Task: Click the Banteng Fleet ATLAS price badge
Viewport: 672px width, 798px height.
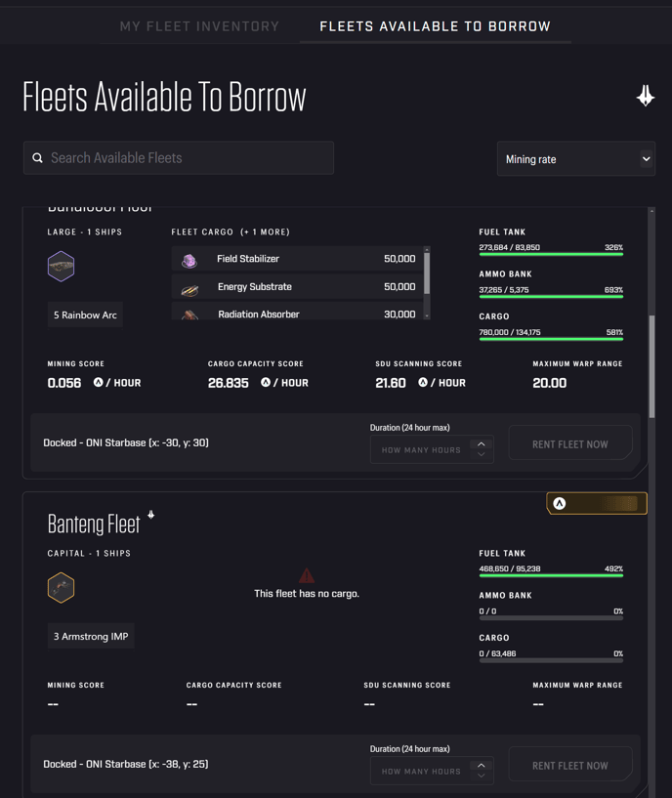Action: coord(596,503)
